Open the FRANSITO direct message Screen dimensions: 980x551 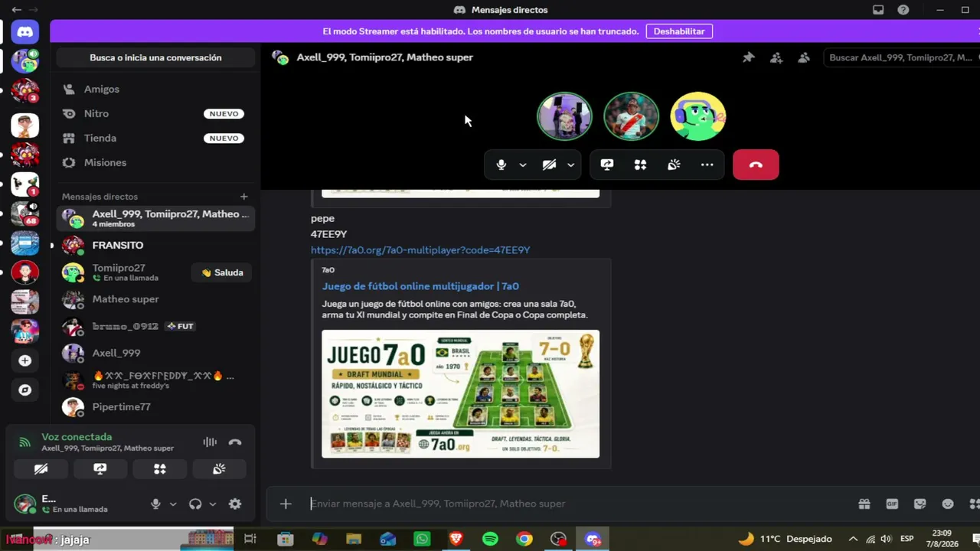pos(155,246)
